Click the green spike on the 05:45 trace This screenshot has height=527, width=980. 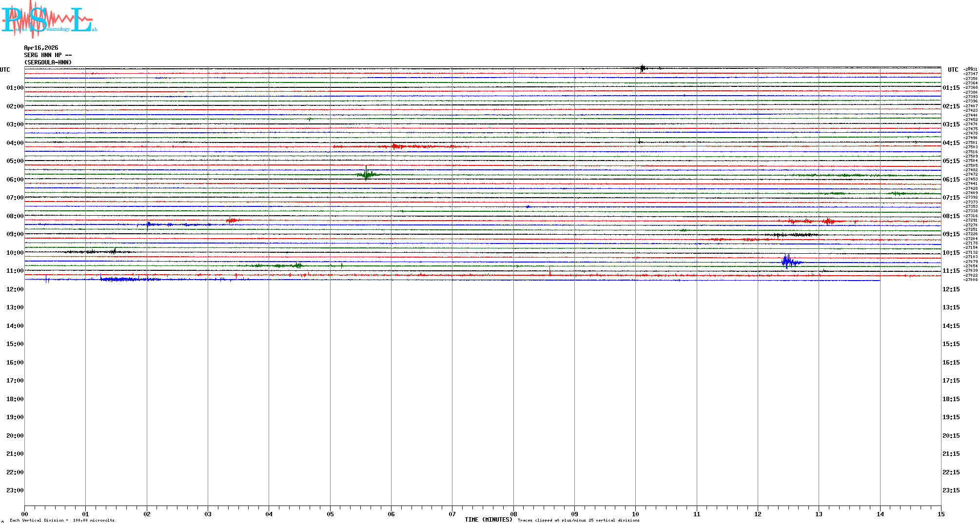367,174
